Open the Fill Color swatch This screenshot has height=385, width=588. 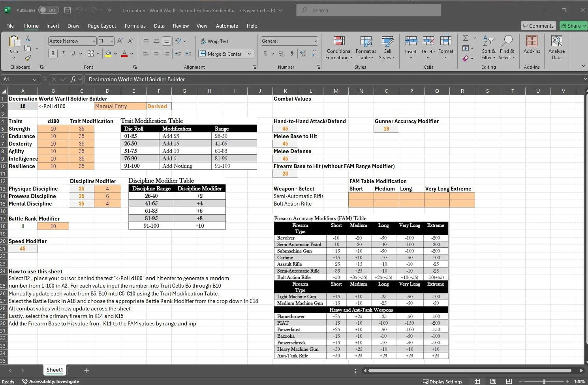[108, 54]
